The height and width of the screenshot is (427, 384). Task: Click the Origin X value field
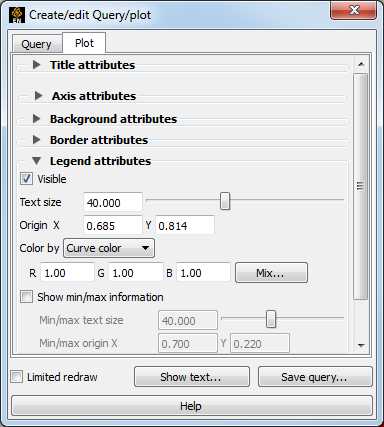(x=113, y=225)
